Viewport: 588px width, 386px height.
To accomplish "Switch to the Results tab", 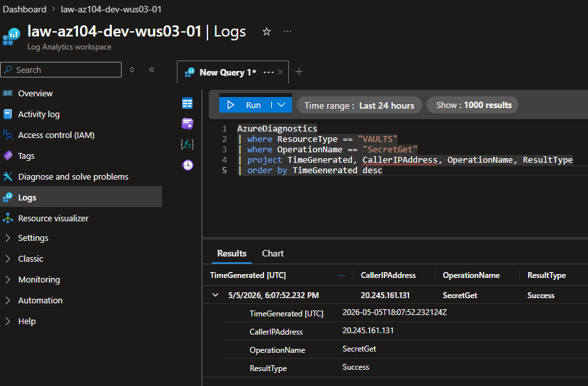I will pos(232,253).
